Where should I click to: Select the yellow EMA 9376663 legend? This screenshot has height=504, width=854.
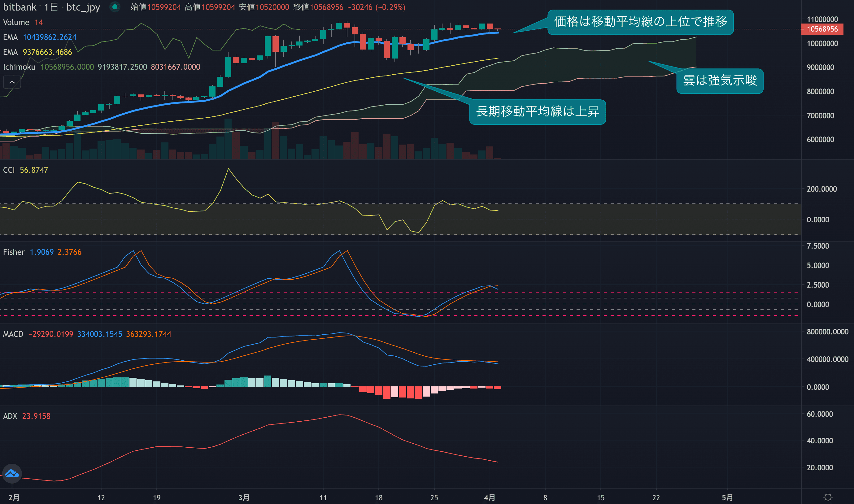click(x=47, y=52)
